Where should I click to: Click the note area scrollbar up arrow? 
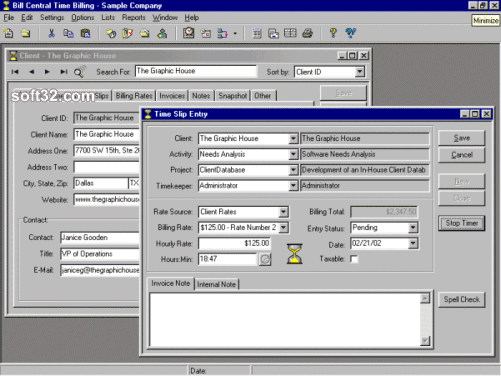pos(425,299)
